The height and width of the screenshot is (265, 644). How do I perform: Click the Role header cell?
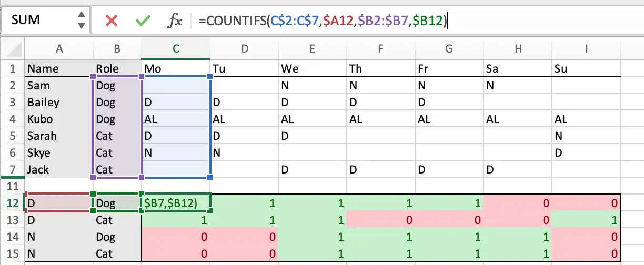pyautogui.click(x=117, y=68)
